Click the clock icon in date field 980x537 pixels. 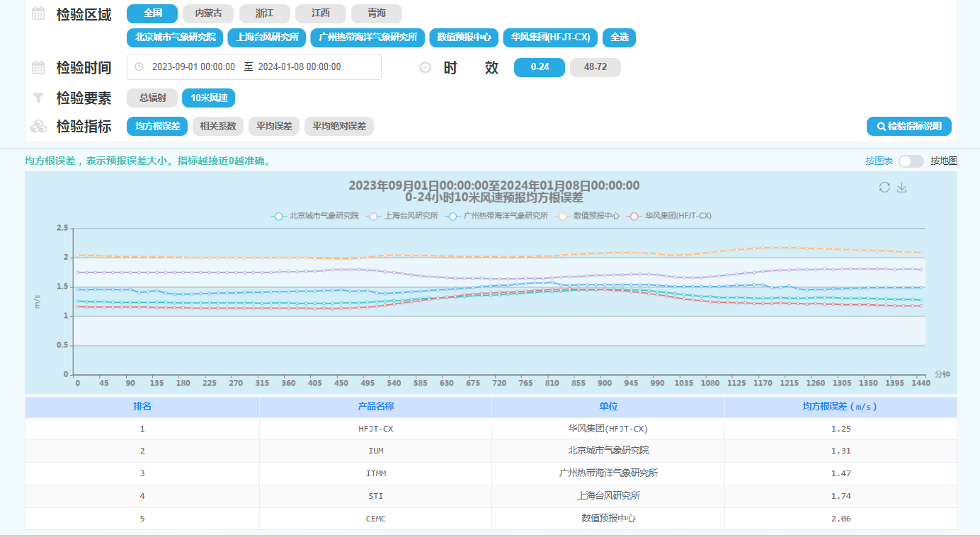click(139, 67)
